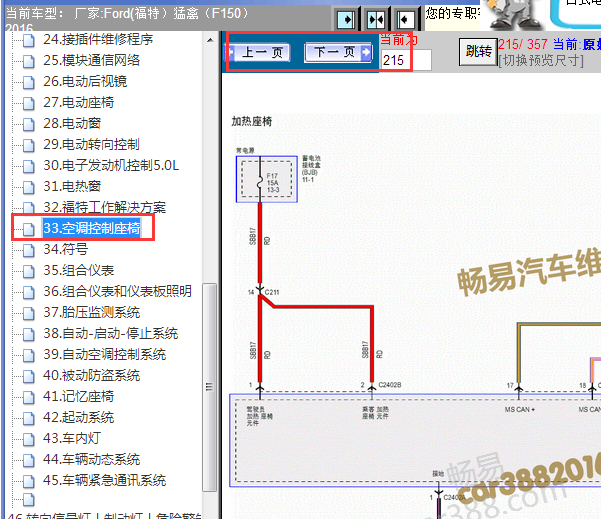This screenshot has height=519, width=601.
Task: Select 29.电动转向控制 entry
Action: click(91, 145)
